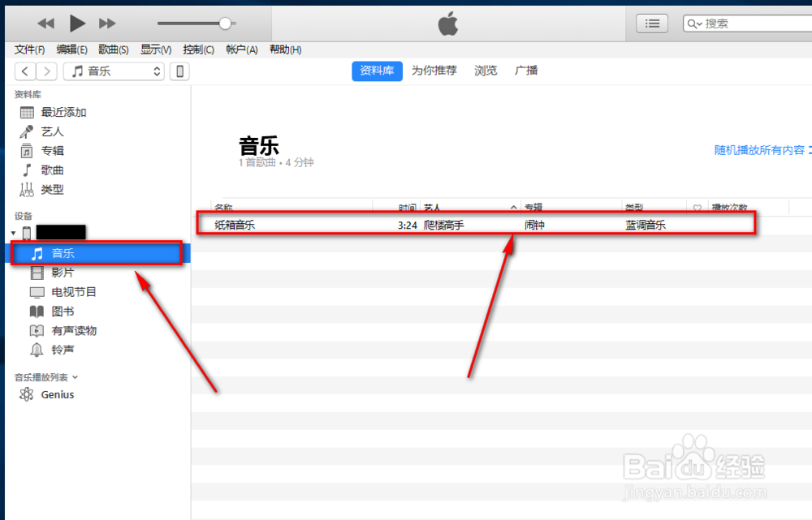Select device 铃声 item

(x=63, y=350)
